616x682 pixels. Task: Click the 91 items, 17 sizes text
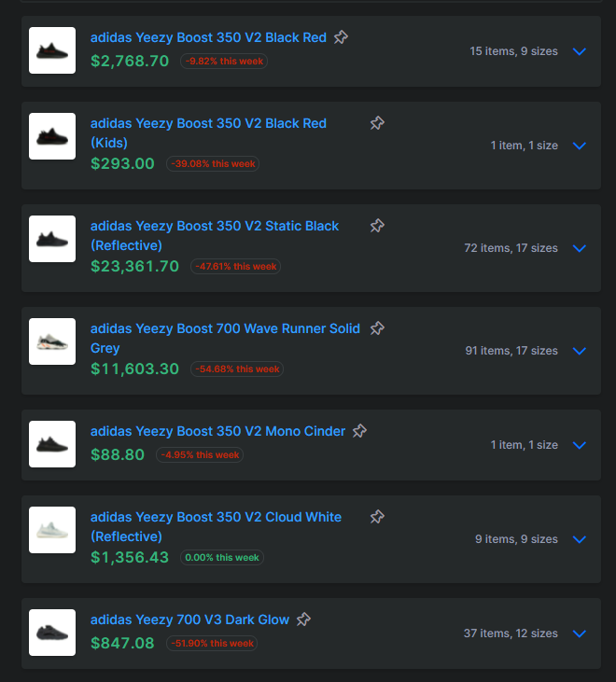(x=511, y=351)
